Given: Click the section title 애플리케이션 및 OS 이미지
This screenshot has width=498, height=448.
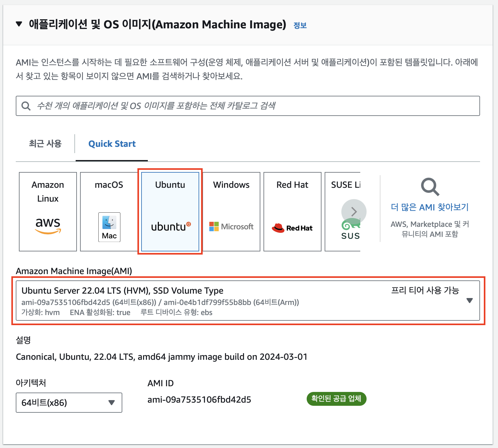Looking at the screenshot, I should (158, 24).
